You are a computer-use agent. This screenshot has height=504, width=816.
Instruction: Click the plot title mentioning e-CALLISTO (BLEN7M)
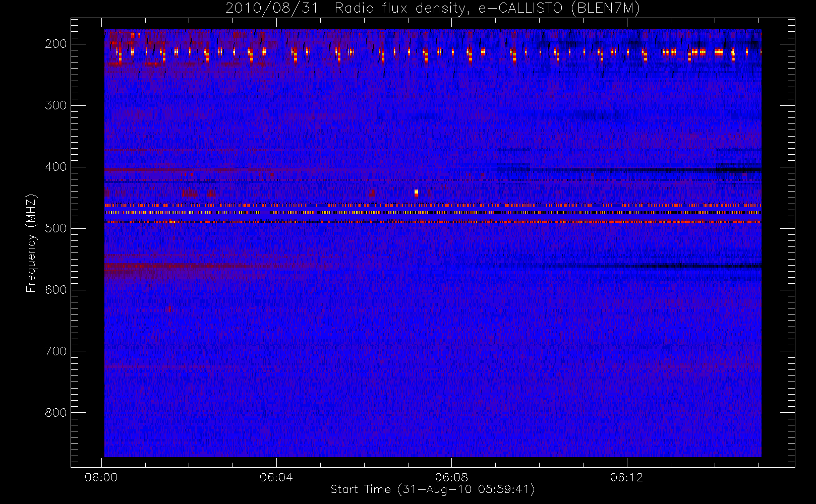432,9
